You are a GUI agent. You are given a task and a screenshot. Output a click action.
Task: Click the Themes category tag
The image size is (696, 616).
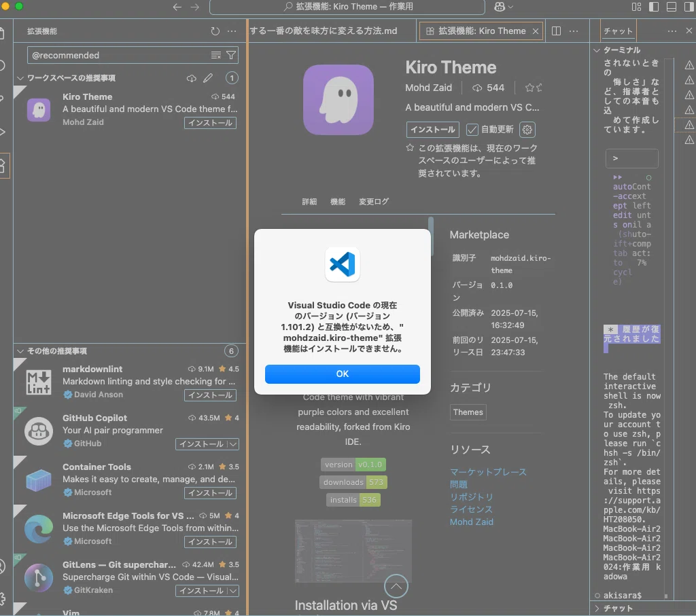[x=468, y=412]
